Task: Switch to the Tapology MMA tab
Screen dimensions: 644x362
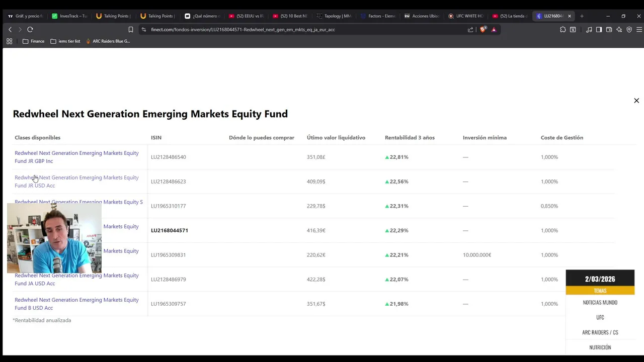Action: (334, 16)
